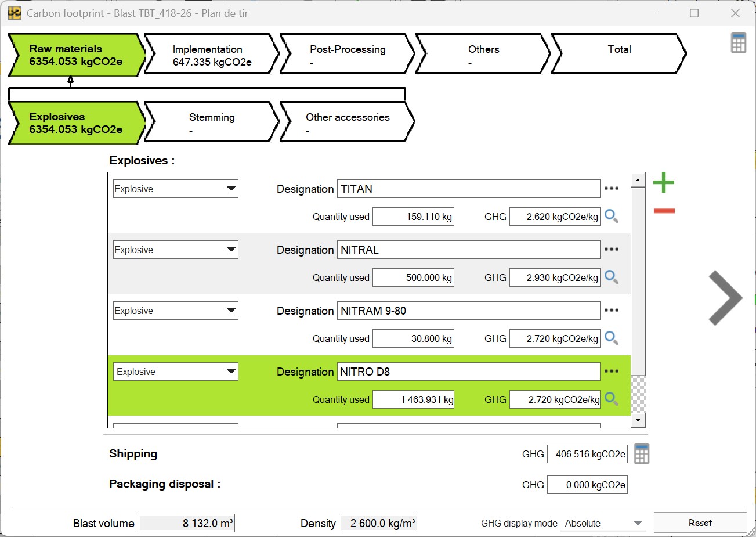
Task: Open GHG lookup magnifier for NITRO D8
Action: (611, 399)
